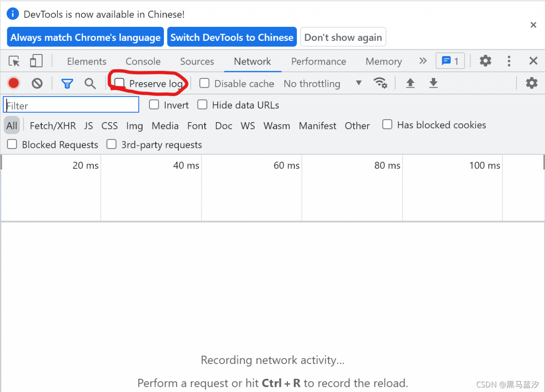
Task: Toggle the filter funnel icon
Action: click(67, 83)
